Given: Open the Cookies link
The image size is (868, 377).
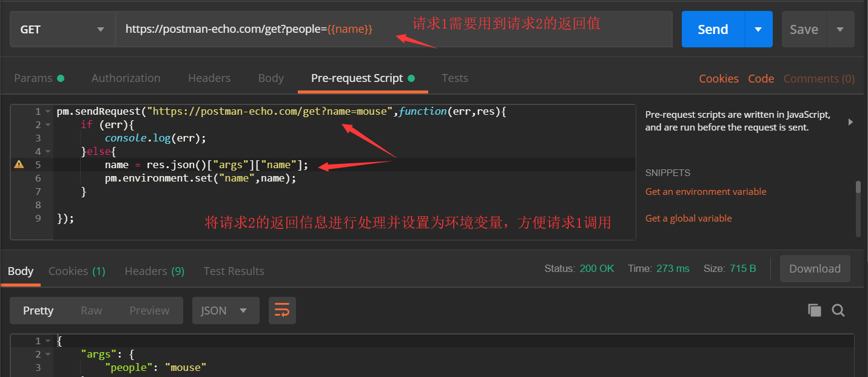Looking at the screenshot, I should click(x=719, y=78).
